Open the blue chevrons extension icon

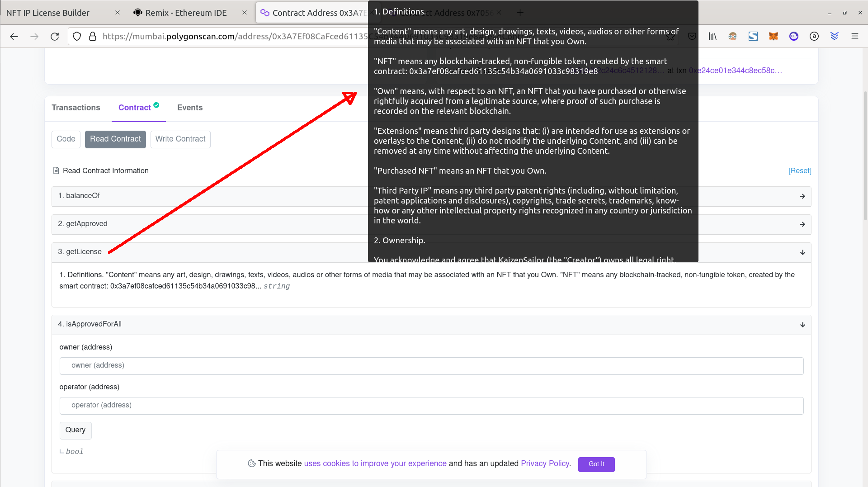coord(835,37)
